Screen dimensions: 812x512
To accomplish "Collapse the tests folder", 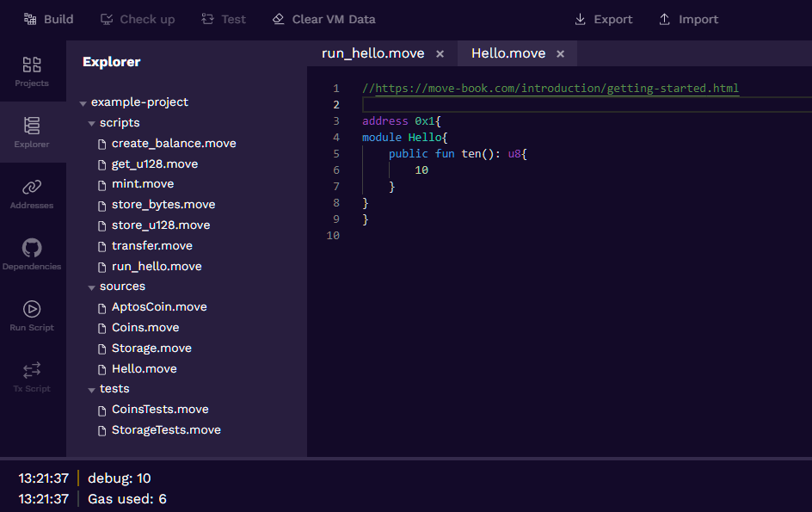I will coord(92,389).
